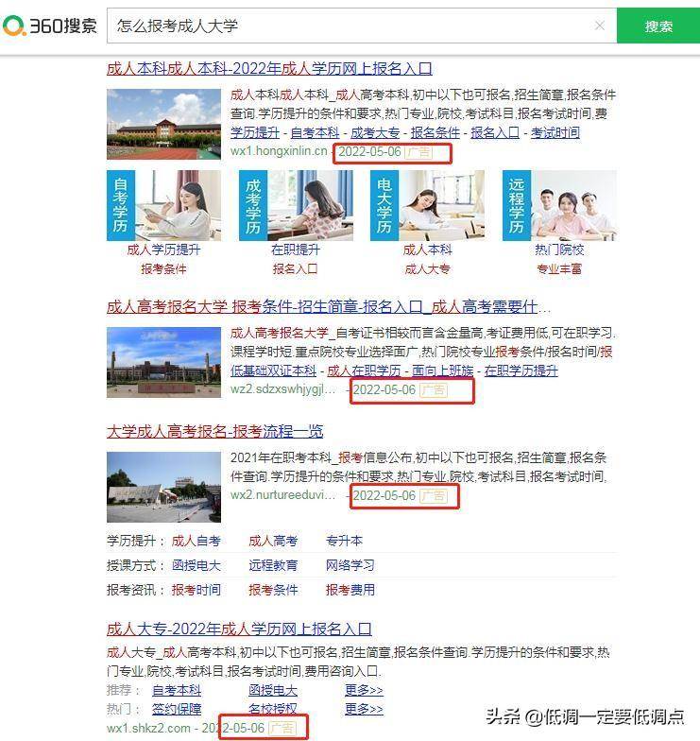This screenshot has width=700, height=741.
Task: Open result title 大学成人高考报名-报考流程一览
Action: tap(215, 431)
